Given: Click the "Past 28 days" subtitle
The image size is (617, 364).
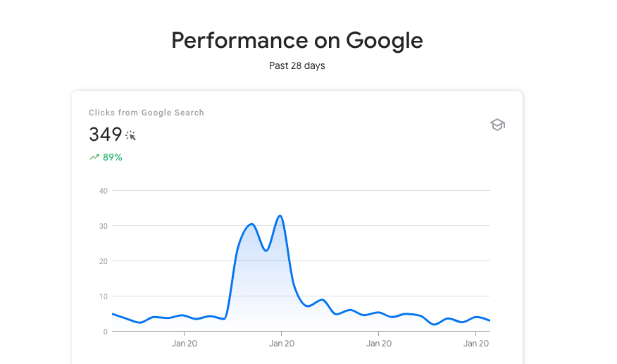Looking at the screenshot, I should pyautogui.click(x=297, y=66).
